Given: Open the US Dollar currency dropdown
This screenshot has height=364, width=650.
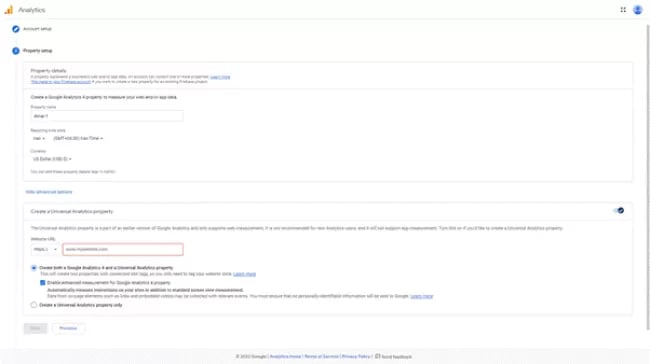Looking at the screenshot, I should pos(52,159).
